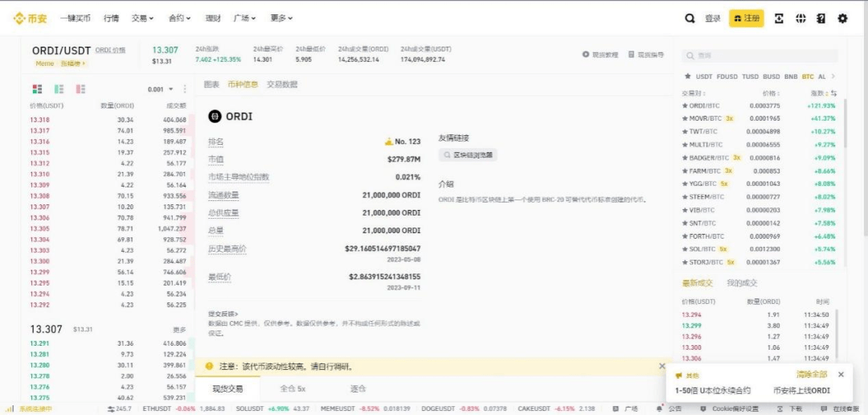Click the Binance logo
Screen dimensions: 868x415
point(30,18)
